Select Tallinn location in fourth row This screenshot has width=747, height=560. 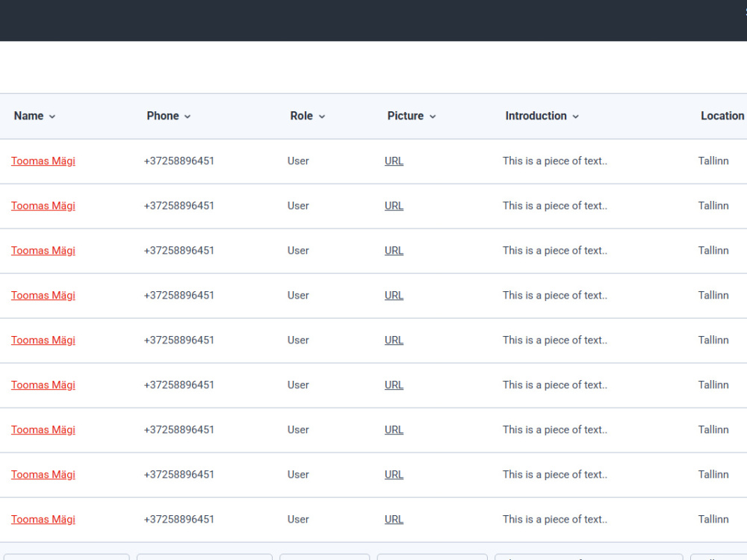(713, 295)
